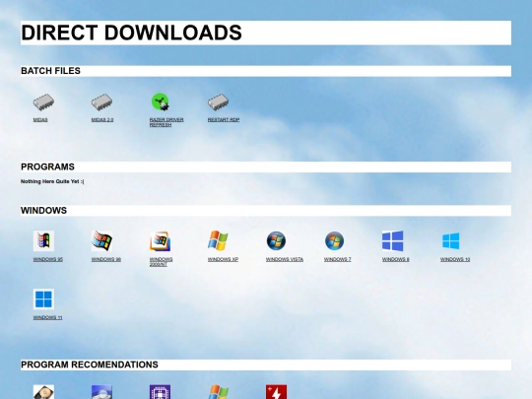Open the WINDOWS XP download link
This screenshot has height=399, width=532.
tap(223, 259)
